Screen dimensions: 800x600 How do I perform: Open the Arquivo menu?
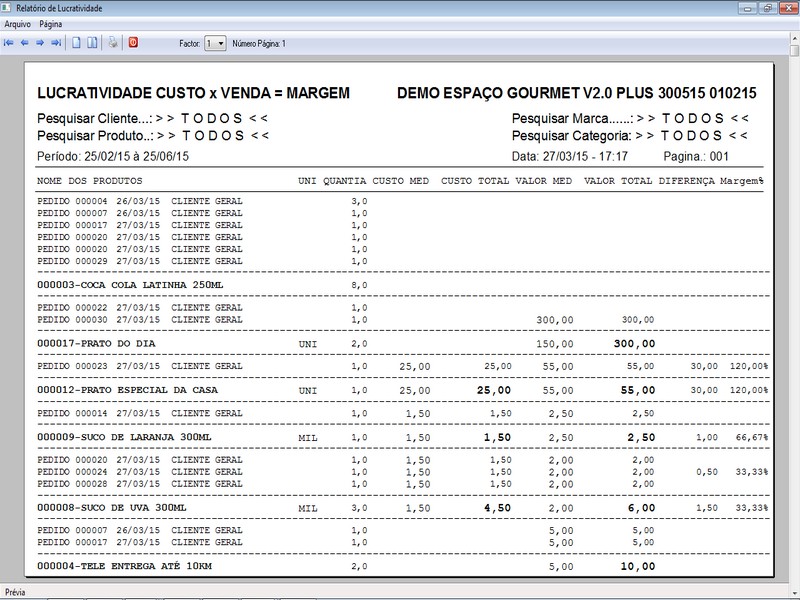17,23
